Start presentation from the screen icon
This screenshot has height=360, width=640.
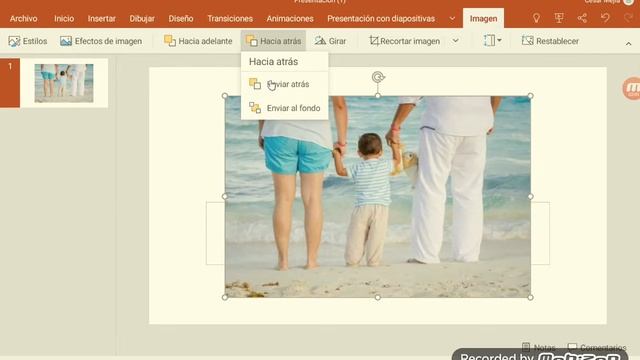(559, 18)
